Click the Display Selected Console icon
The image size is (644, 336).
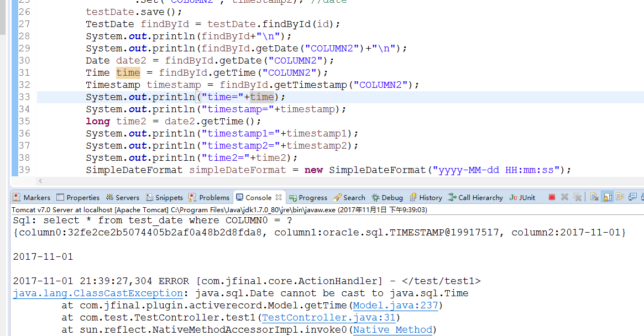click(633, 197)
